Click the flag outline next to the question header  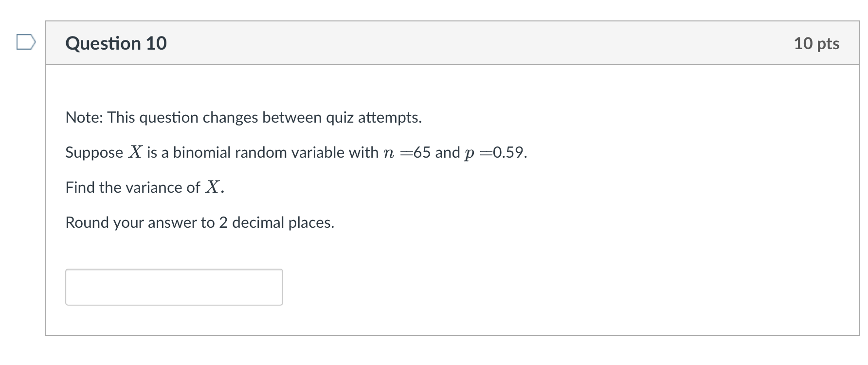click(x=25, y=43)
